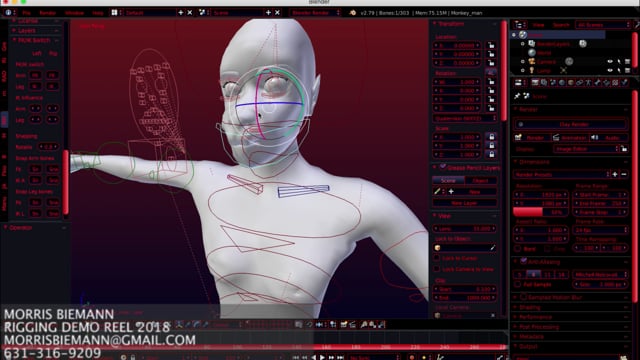640x360 pixels.
Task: Enable the Lock Camera to View checkbox
Action: click(x=437, y=269)
